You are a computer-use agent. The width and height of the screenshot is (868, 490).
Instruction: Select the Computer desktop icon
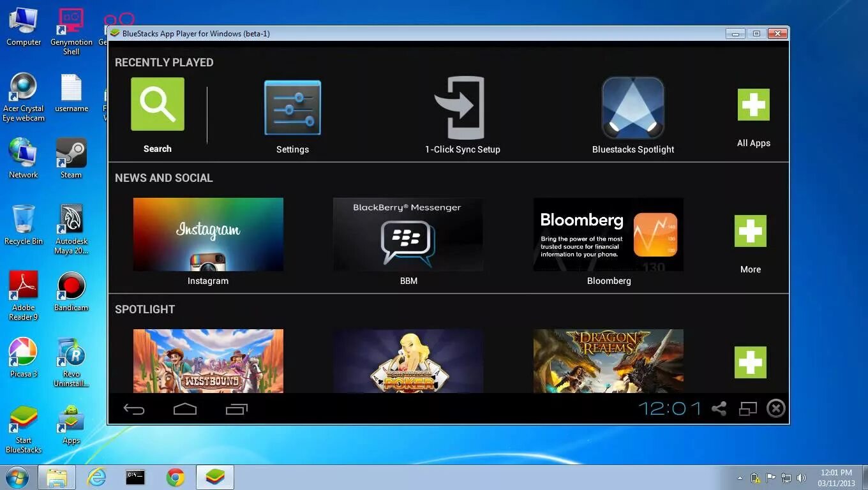[x=24, y=27]
